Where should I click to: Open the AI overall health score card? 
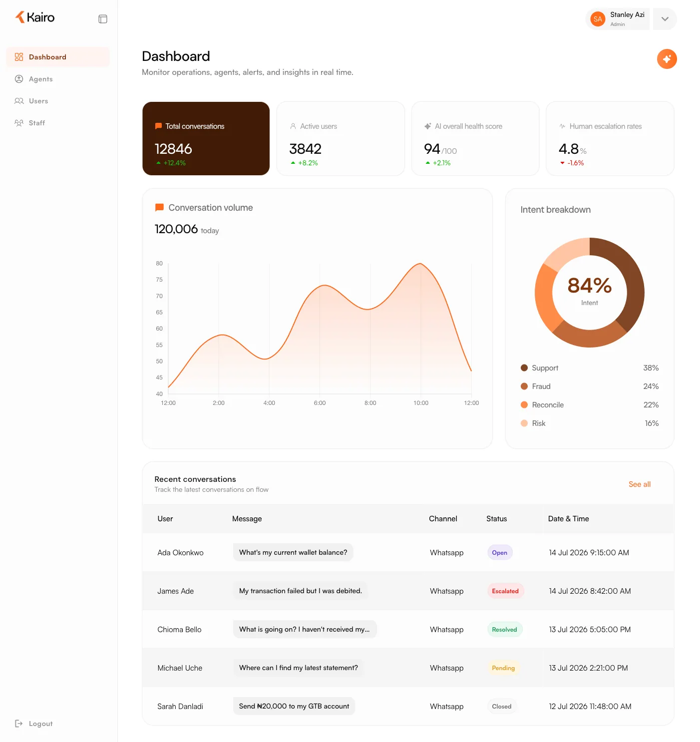pos(475,138)
